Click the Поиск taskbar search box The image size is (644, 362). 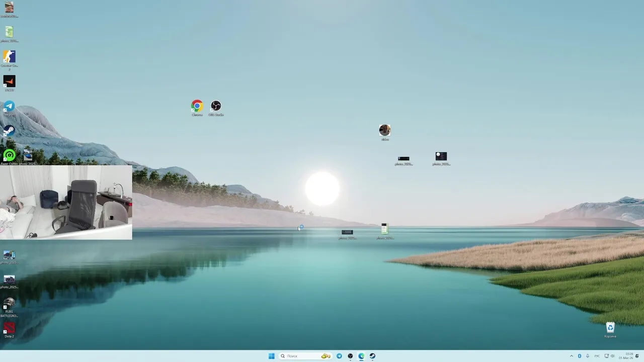tap(305, 356)
